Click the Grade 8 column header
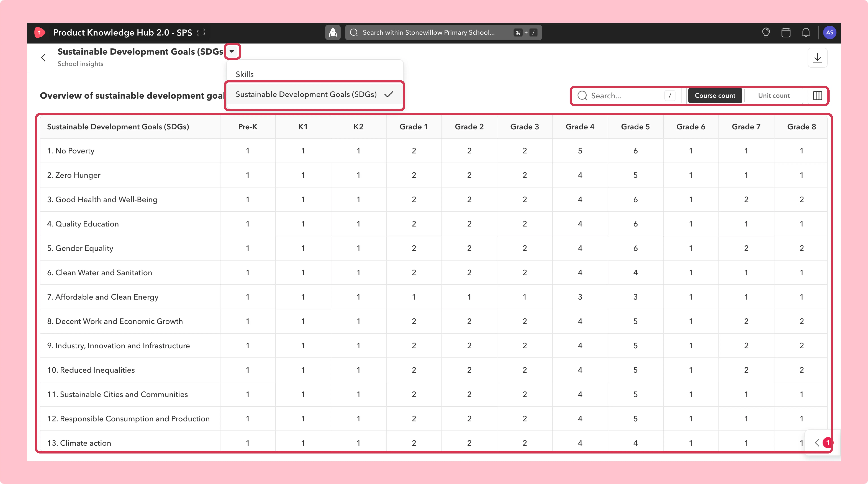The image size is (868, 484). tap(802, 127)
